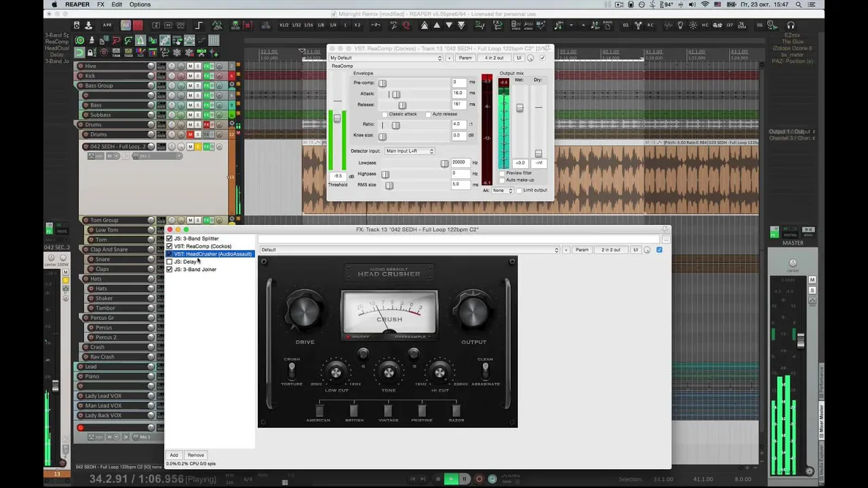Enable the JS: Delay effect checkbox
Screen dimensions: 868x488
click(x=170, y=262)
